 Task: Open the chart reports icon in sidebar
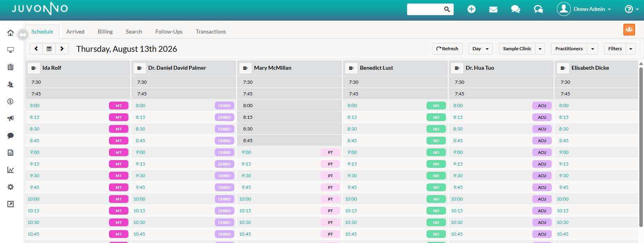pyautogui.click(x=11, y=170)
